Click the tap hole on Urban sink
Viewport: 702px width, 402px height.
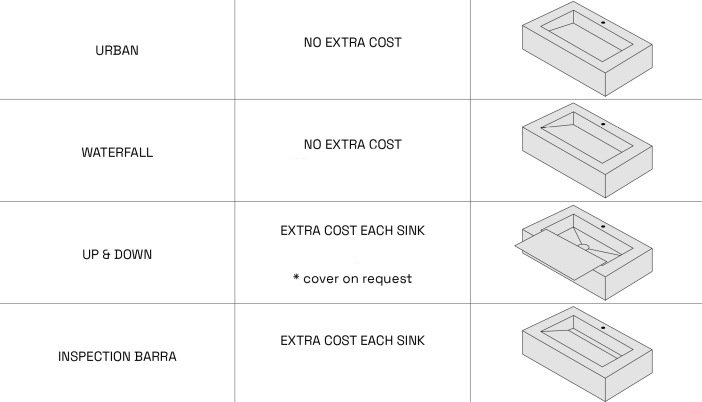604,21
